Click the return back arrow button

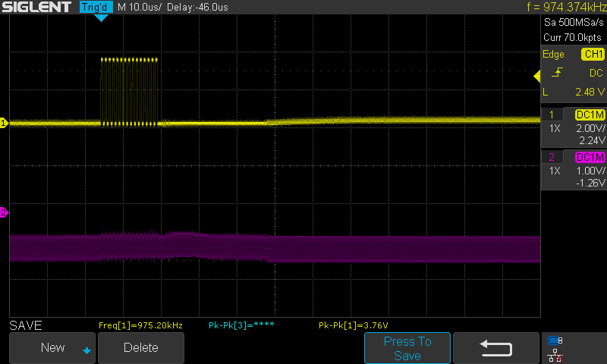[496, 348]
